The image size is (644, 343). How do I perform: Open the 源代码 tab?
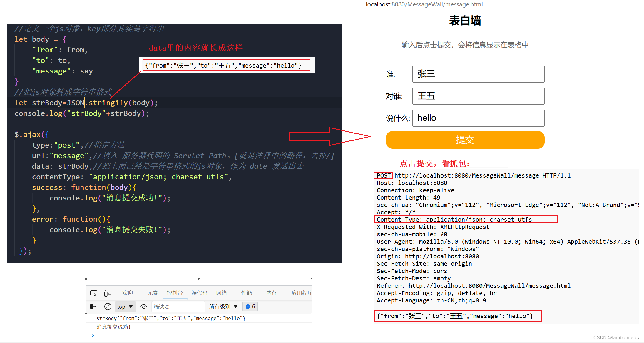[x=199, y=293]
